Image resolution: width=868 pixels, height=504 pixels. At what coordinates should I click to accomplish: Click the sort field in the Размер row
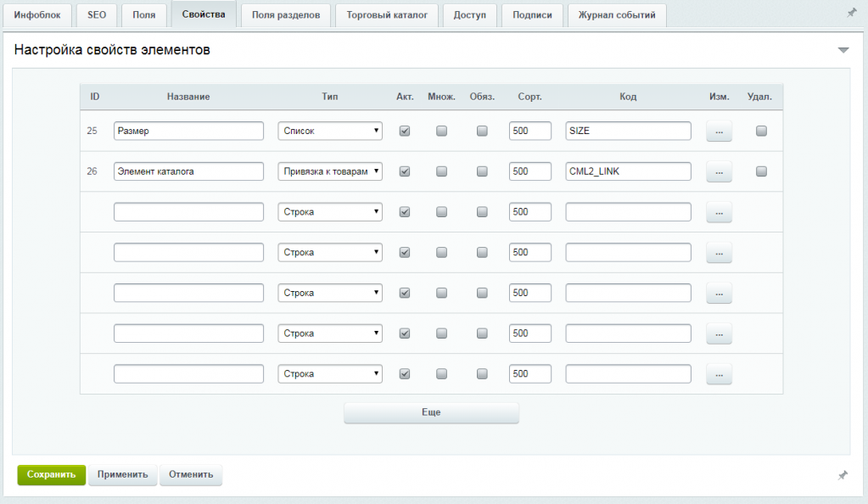pos(530,132)
